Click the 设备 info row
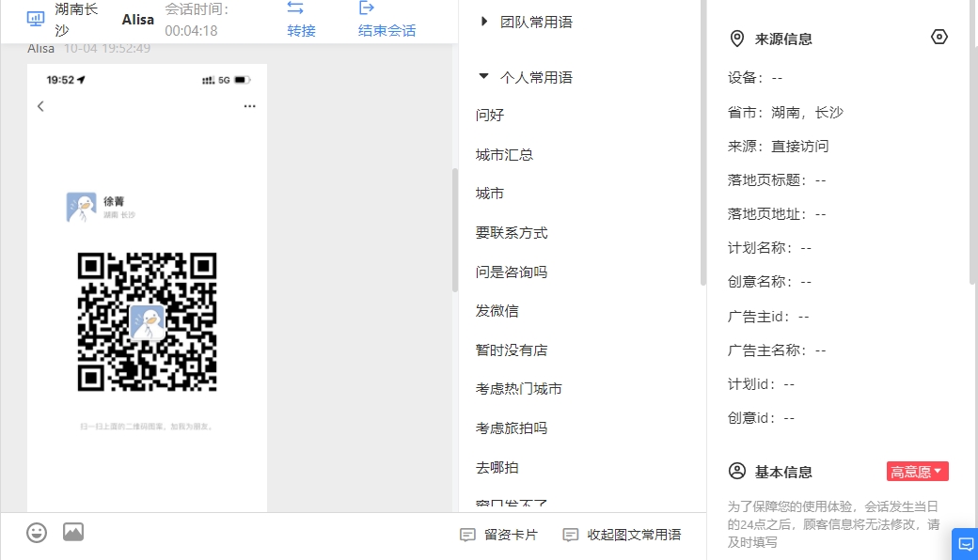The height and width of the screenshot is (560, 978). pyautogui.click(x=755, y=78)
